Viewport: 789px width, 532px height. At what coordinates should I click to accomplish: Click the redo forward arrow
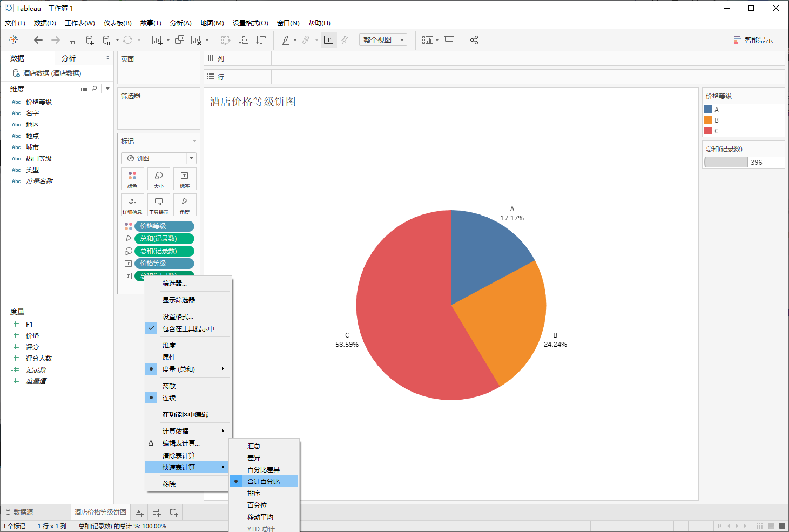pyautogui.click(x=56, y=40)
